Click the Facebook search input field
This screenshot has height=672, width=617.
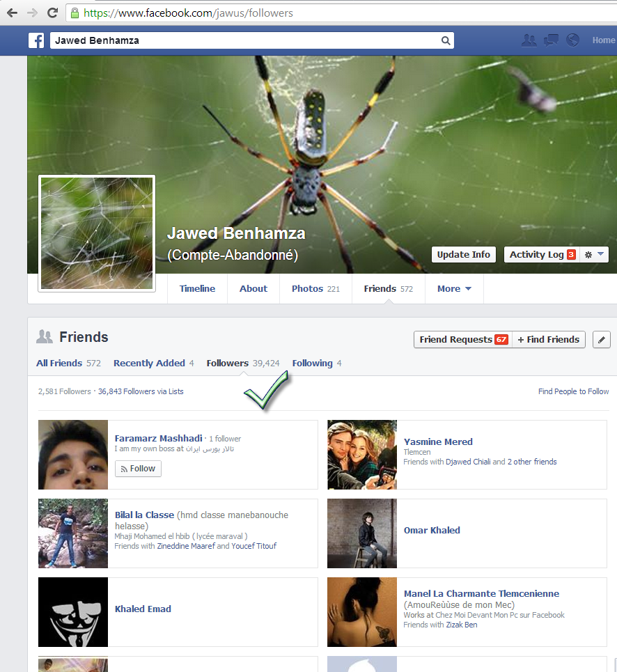[x=244, y=40]
